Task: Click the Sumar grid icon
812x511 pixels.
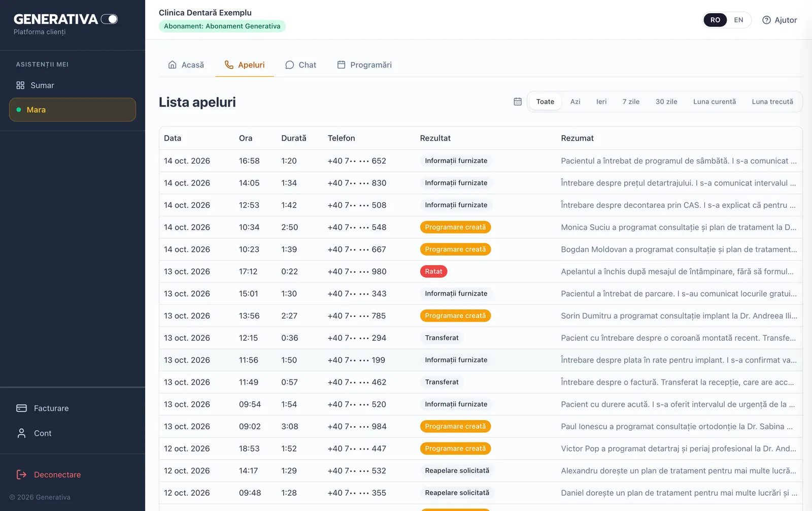Action: click(20, 85)
